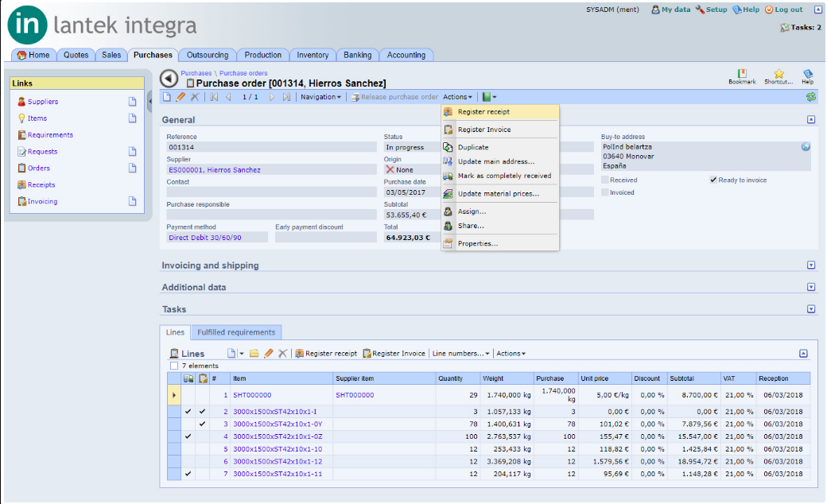Open the Shortcut star icon

778,74
